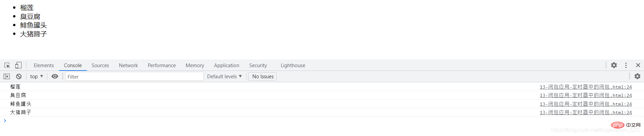The width and height of the screenshot is (644, 136).
Task: Select the 鲱鱼罐头 list item on page
Action: (33, 25)
